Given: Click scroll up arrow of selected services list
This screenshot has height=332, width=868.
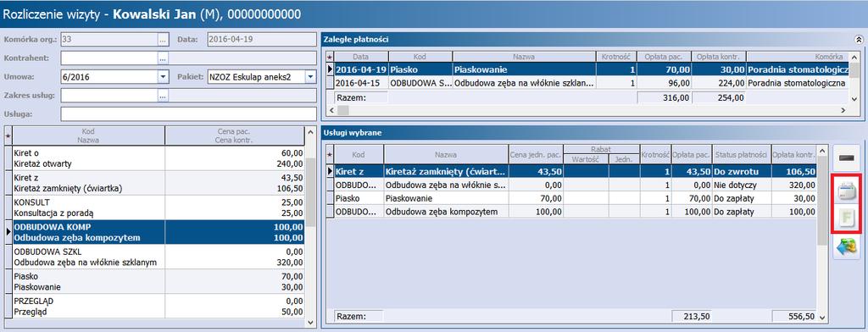Looking at the screenshot, I should tap(822, 150).
